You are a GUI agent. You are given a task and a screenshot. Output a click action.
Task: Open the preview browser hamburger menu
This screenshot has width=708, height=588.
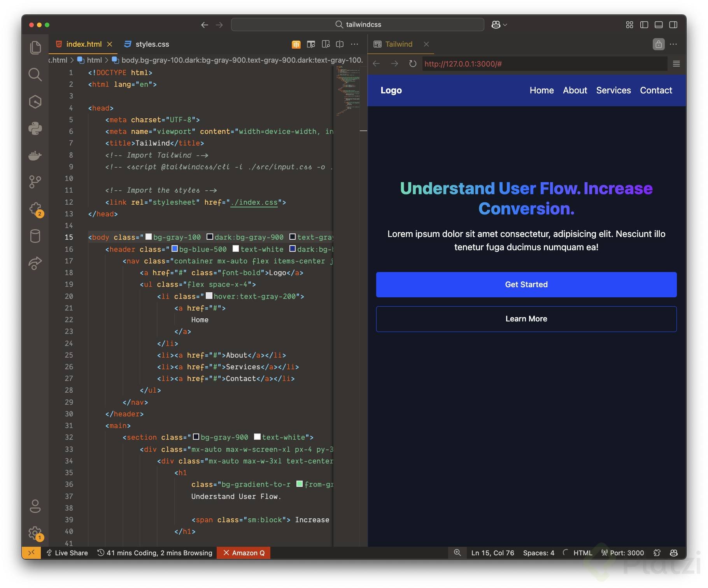676,64
